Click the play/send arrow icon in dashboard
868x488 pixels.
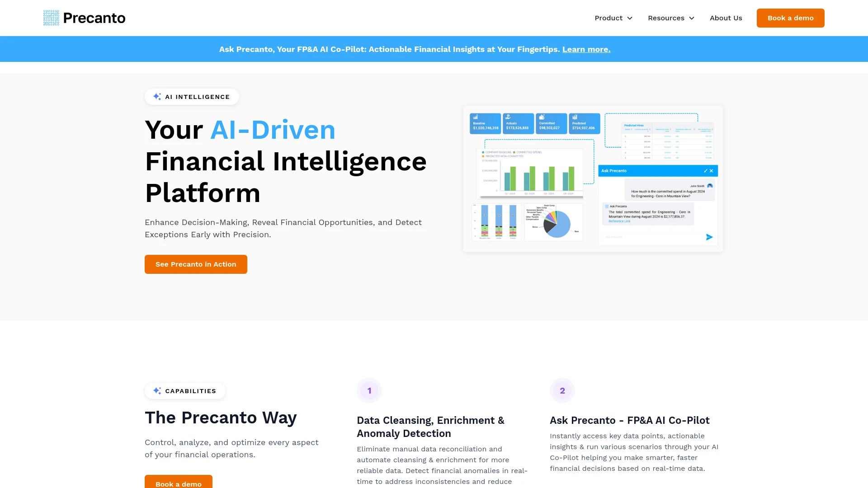709,237
